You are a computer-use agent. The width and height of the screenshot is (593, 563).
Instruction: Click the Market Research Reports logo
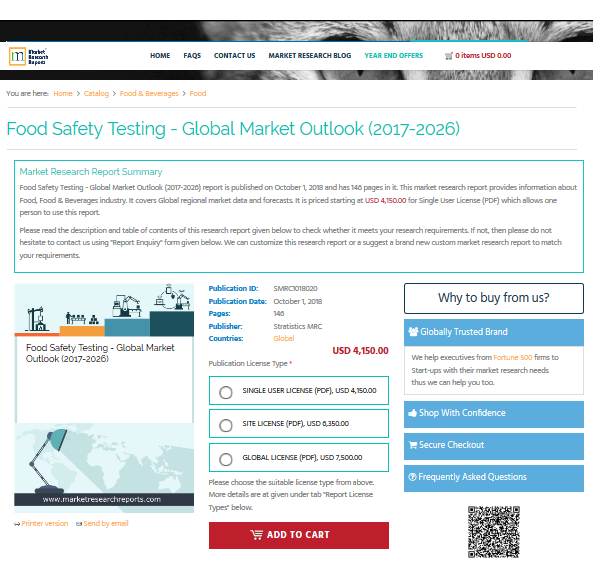(x=29, y=56)
